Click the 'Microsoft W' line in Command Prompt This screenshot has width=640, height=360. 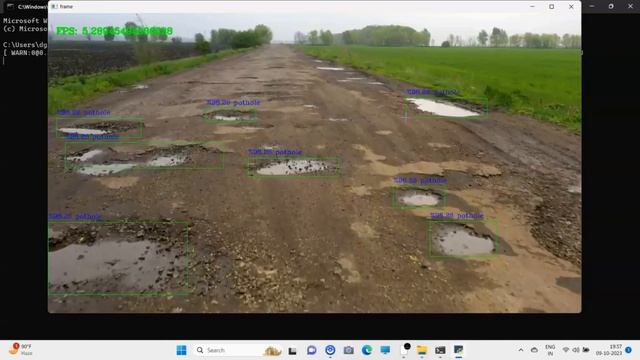[x=25, y=20]
